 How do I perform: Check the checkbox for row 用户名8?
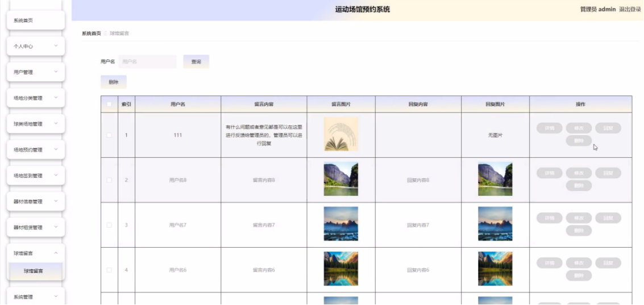pos(109,180)
